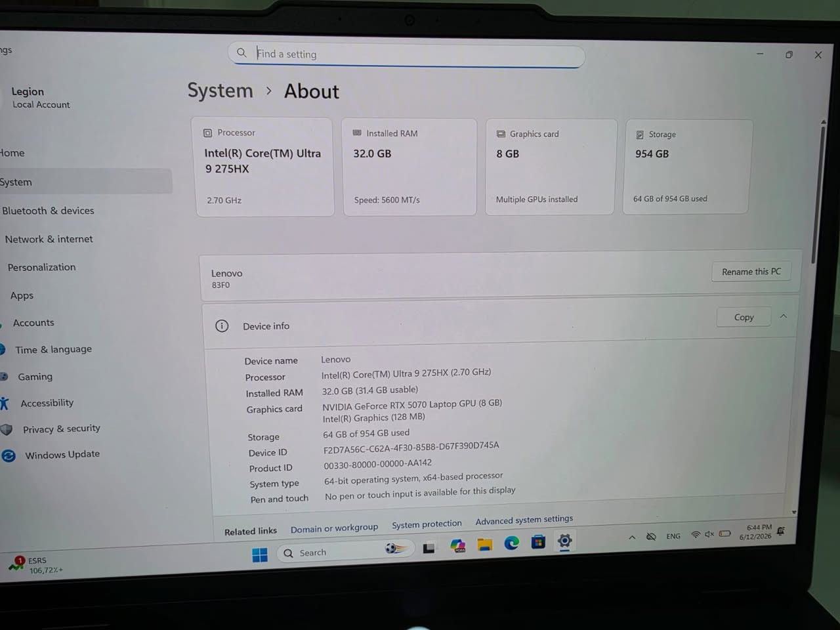Viewport: 840px width, 630px height.
Task: Select the 64 GB of 954 GB used row
Action: tap(366, 434)
